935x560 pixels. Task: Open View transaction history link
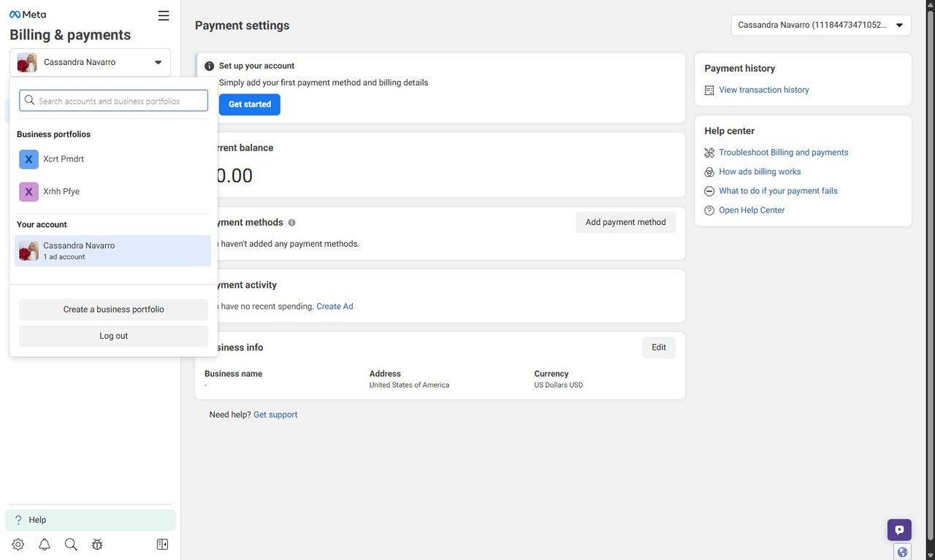click(764, 90)
